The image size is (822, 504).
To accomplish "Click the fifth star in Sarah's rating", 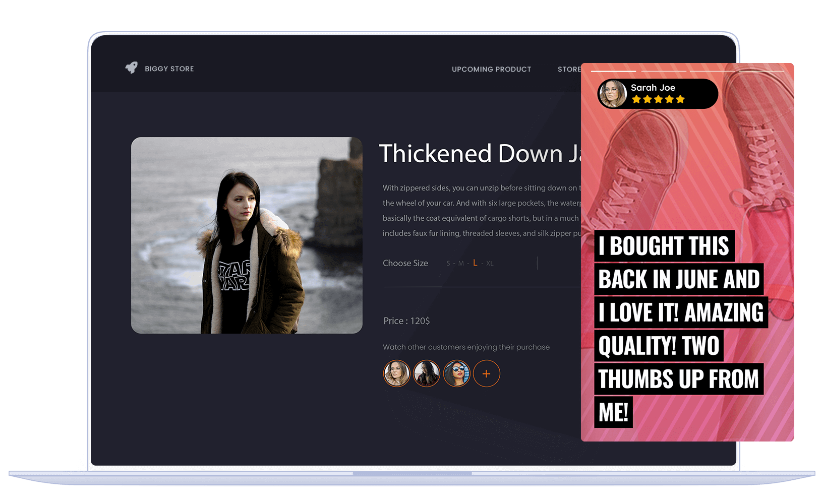I will pos(680,99).
